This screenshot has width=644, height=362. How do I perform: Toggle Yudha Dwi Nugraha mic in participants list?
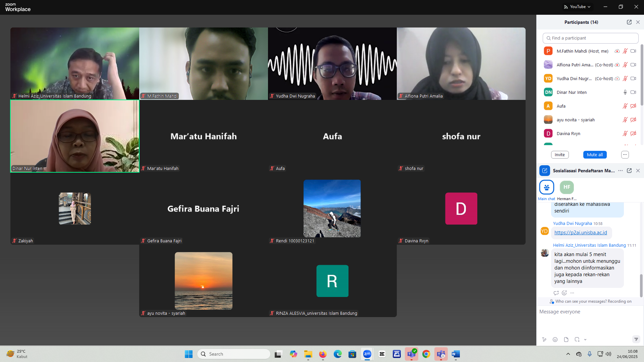point(625,78)
